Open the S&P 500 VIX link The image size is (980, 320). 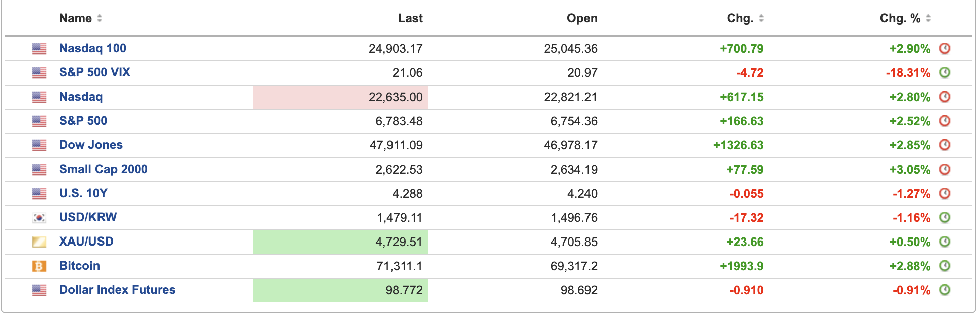coord(94,72)
